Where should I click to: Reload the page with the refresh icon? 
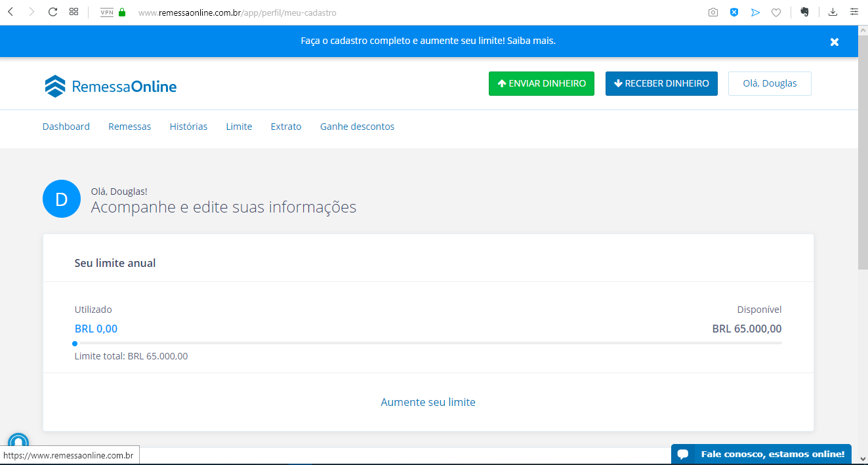(53, 12)
